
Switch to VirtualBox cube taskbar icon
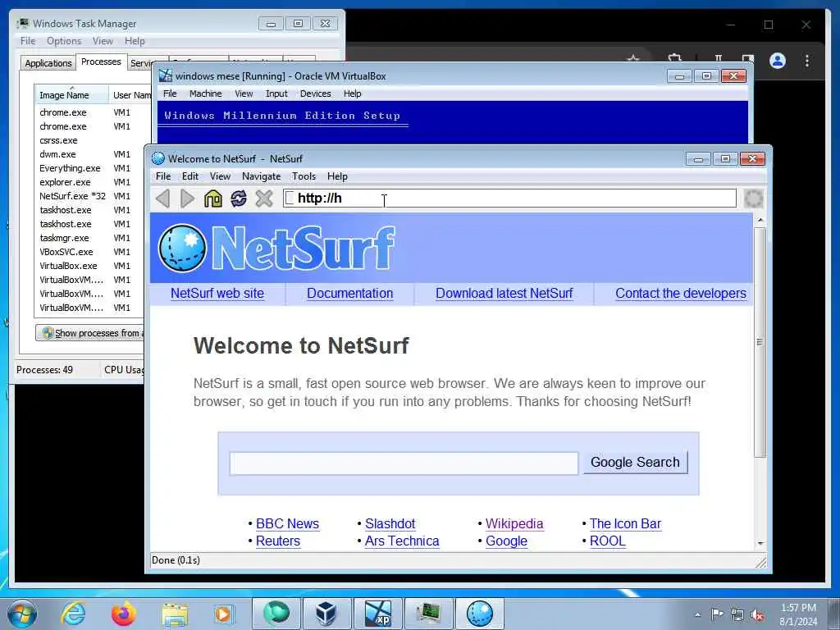coord(326,614)
